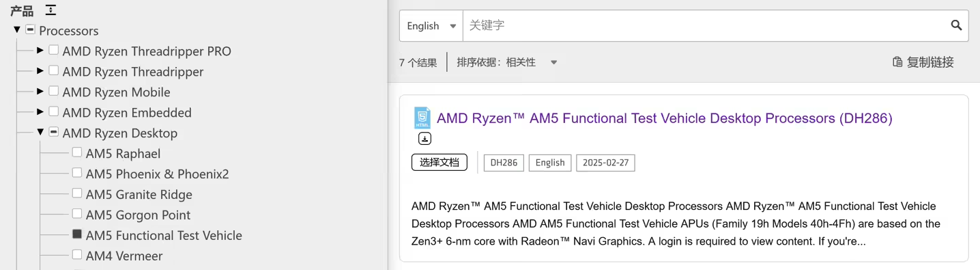The image size is (980, 270).
Task: Click the copy icon beside 复制链接
Action: click(x=897, y=62)
